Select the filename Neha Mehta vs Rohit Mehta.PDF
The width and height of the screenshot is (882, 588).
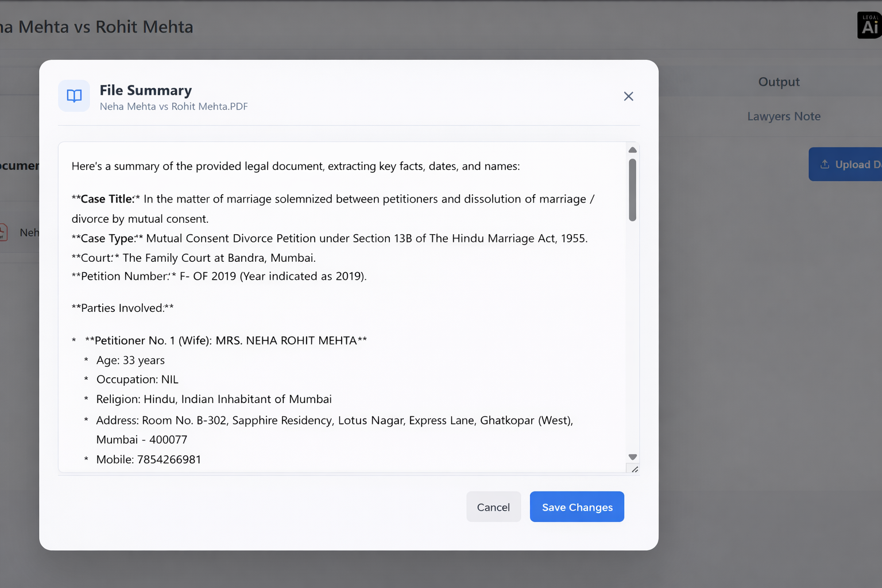tap(173, 106)
